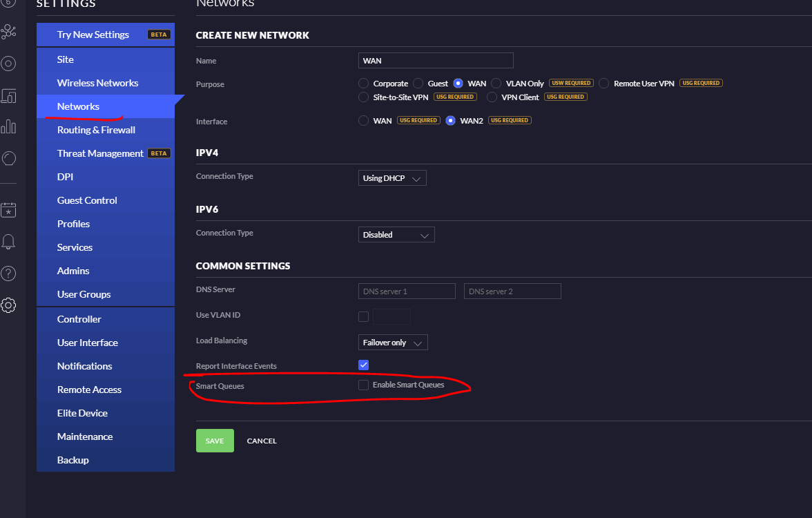Click the Settings gear icon
Viewport: 812px width, 518px height.
click(8, 305)
